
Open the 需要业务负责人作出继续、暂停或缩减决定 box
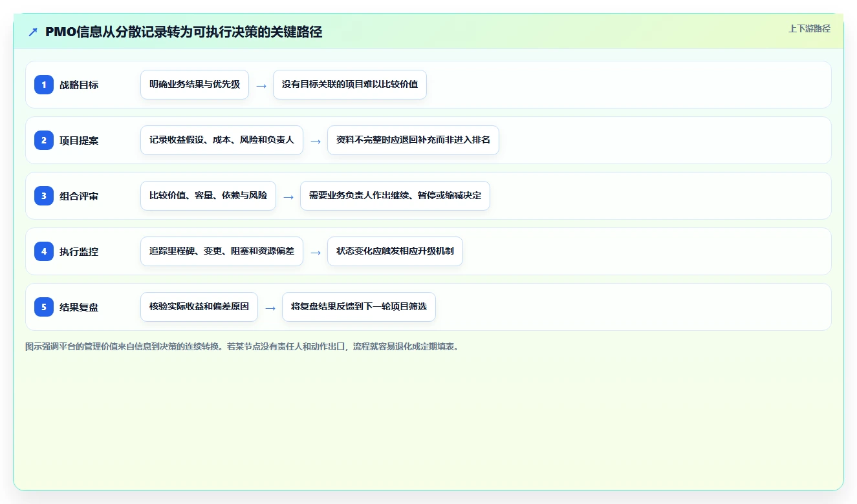395,196
